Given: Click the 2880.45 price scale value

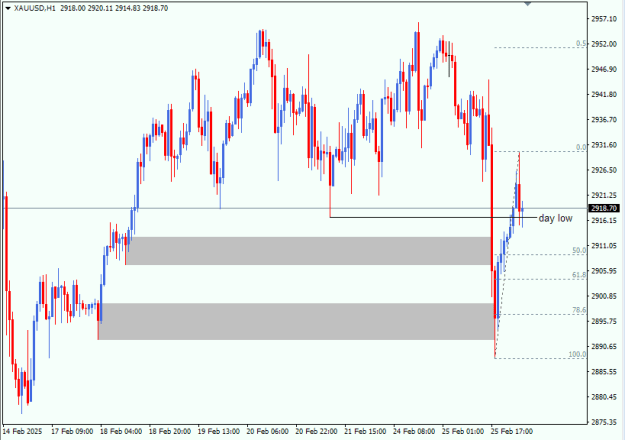Looking at the screenshot, I should [604, 397].
